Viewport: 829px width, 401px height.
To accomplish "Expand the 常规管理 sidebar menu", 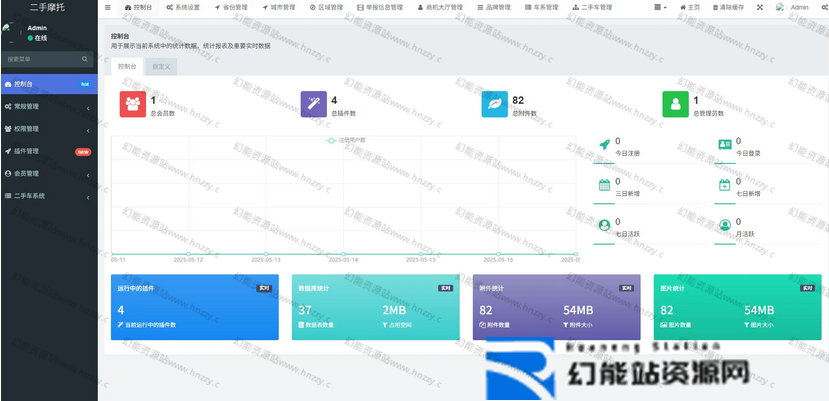I will pyautogui.click(x=48, y=106).
